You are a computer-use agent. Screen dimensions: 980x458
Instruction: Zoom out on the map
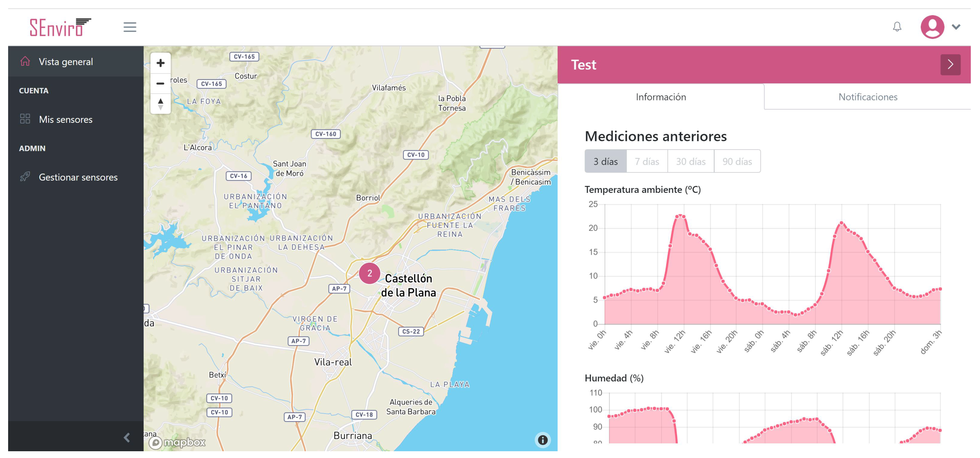pyautogui.click(x=161, y=83)
